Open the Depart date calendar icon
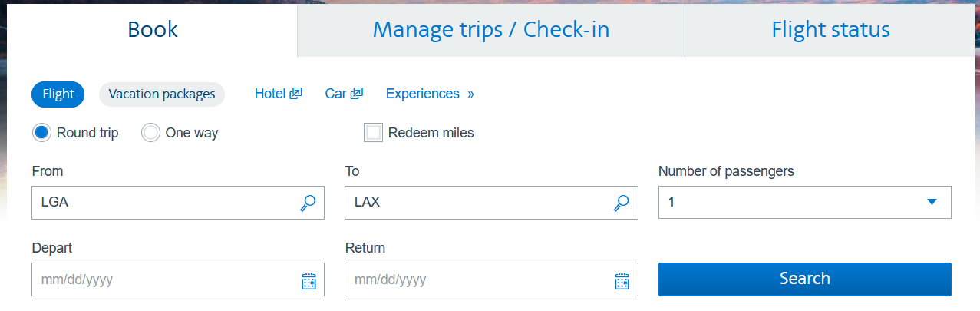The width and height of the screenshot is (980, 311). pos(309,280)
